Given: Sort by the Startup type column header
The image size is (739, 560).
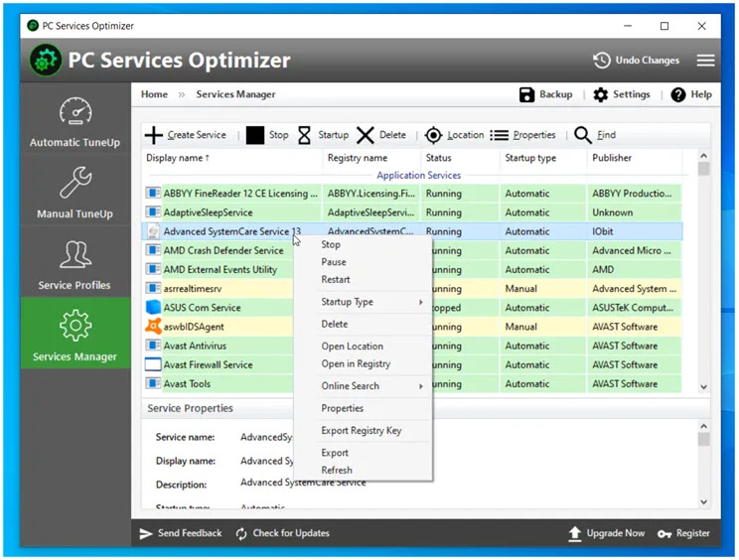Looking at the screenshot, I should [x=530, y=158].
